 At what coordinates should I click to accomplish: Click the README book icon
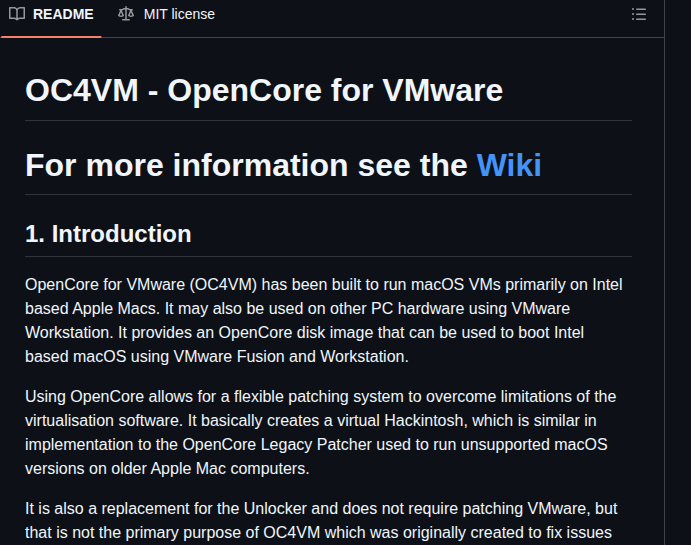pyautogui.click(x=17, y=14)
